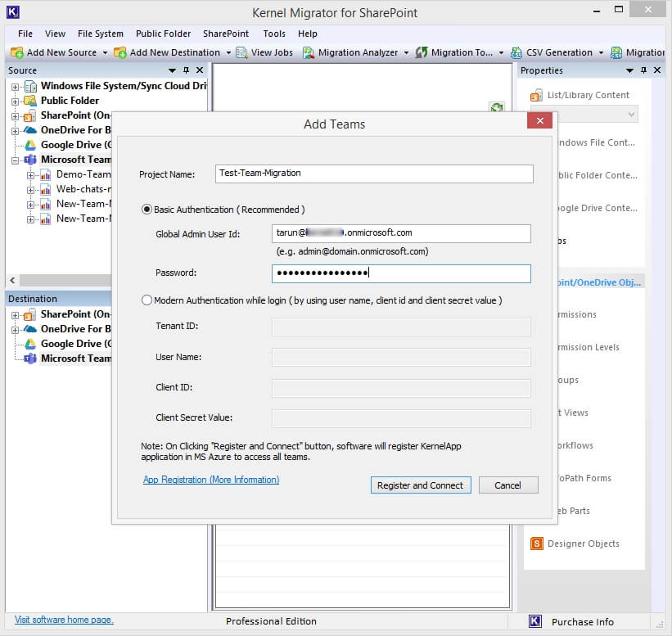The image size is (672, 636).
Task: Close the Add Teams dialog
Action: [x=540, y=121]
